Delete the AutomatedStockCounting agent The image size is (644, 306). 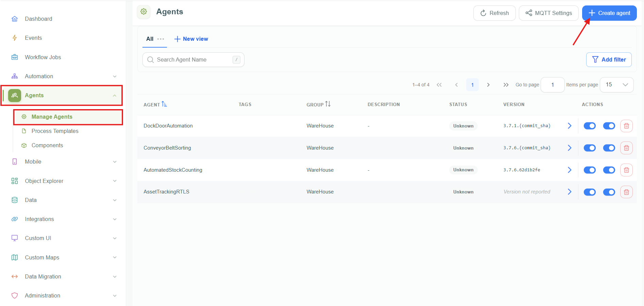tap(626, 170)
